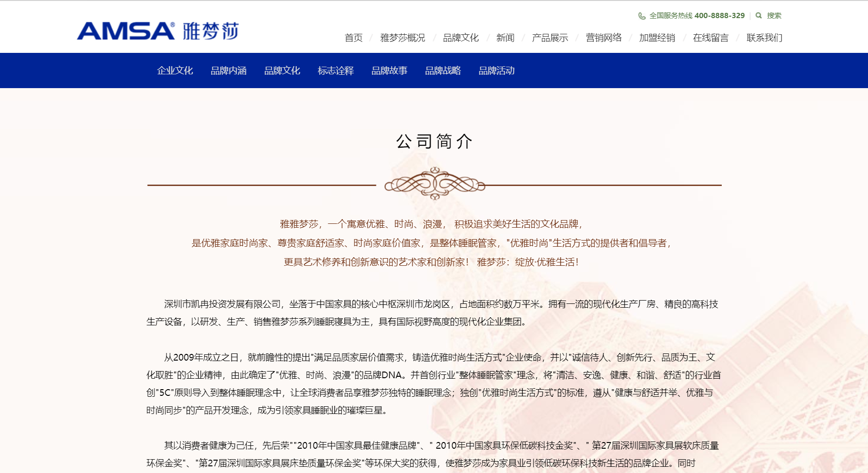Select 加盟经销 in navigation

click(x=657, y=38)
